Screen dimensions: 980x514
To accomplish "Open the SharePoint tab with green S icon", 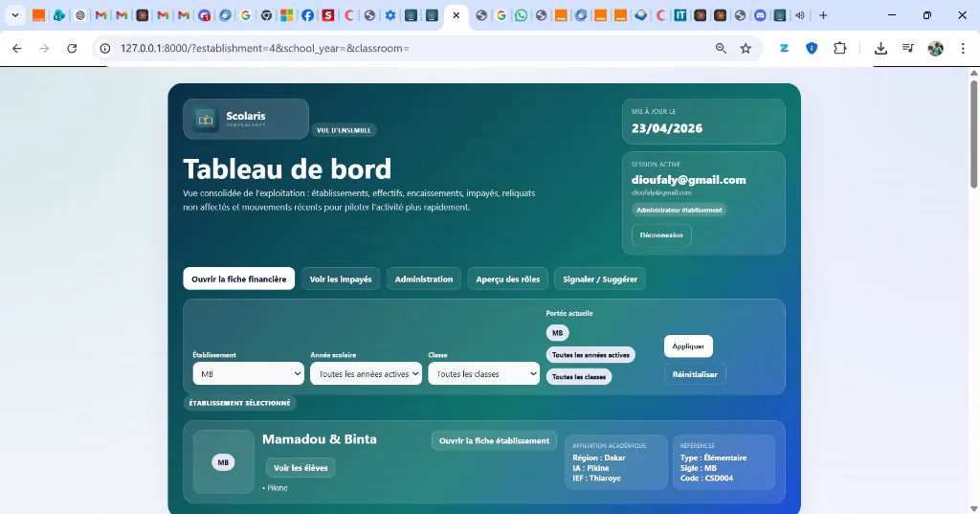I will pyautogui.click(x=59, y=15).
